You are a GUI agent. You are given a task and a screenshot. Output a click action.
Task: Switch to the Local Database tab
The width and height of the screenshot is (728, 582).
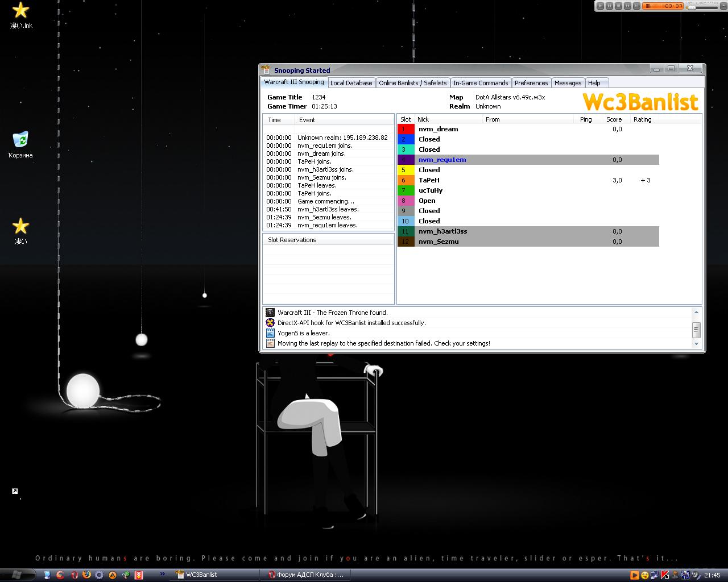click(x=351, y=83)
